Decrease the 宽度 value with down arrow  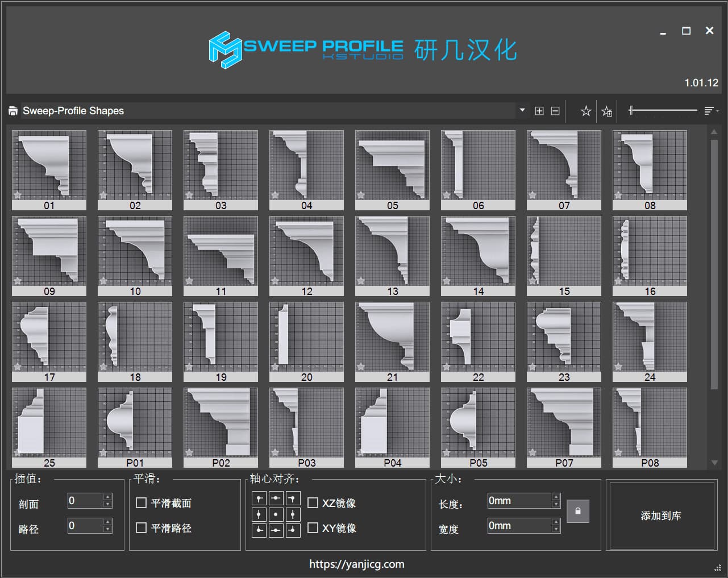coord(556,530)
